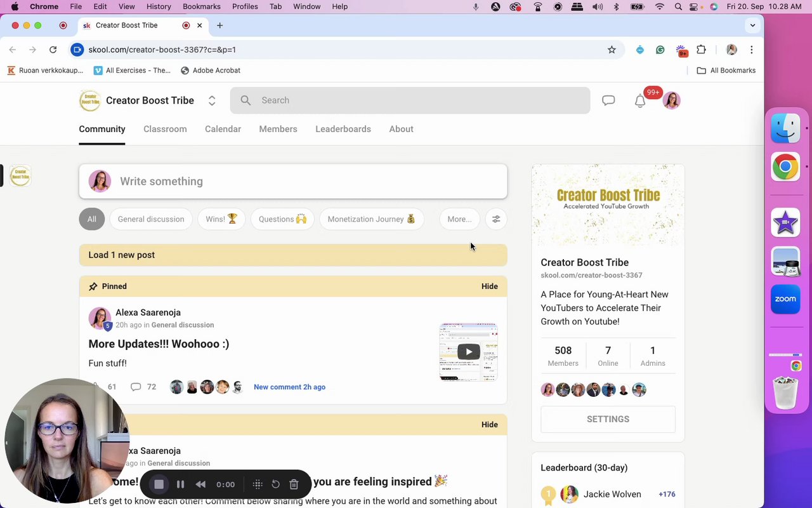The height and width of the screenshot is (508, 812).
Task: Restart the recording
Action: 275,485
